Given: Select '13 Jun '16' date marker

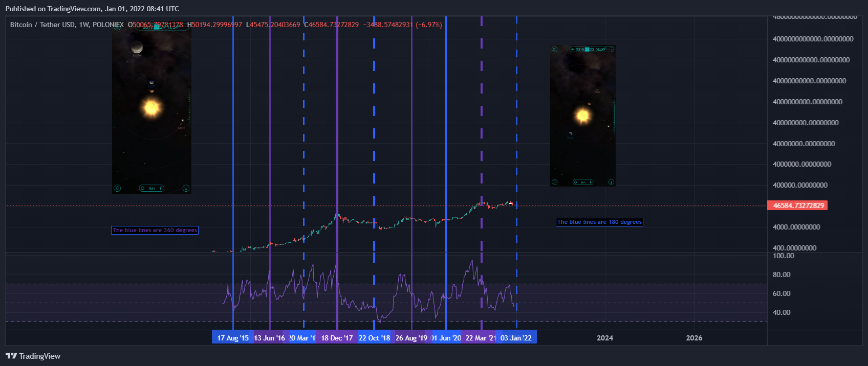Looking at the screenshot, I should [x=269, y=337].
